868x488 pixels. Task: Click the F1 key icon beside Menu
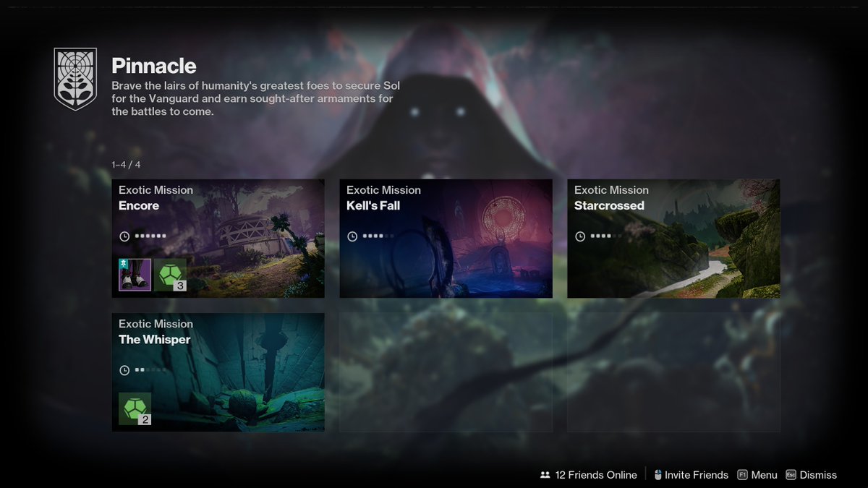(x=742, y=475)
